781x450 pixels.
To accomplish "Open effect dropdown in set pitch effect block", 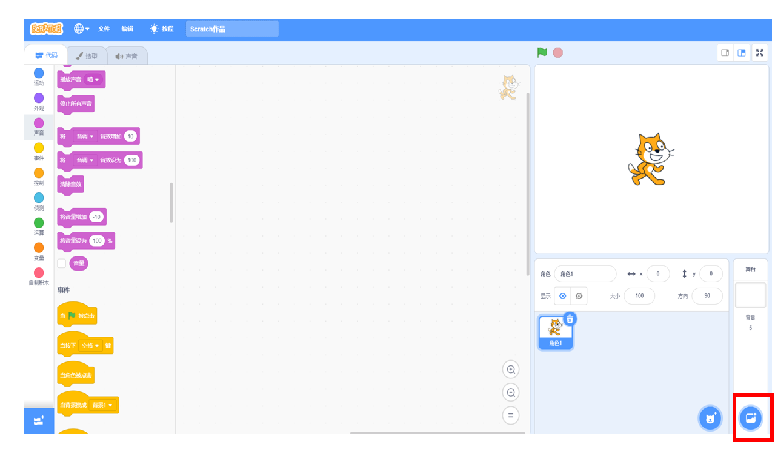I will coord(85,160).
